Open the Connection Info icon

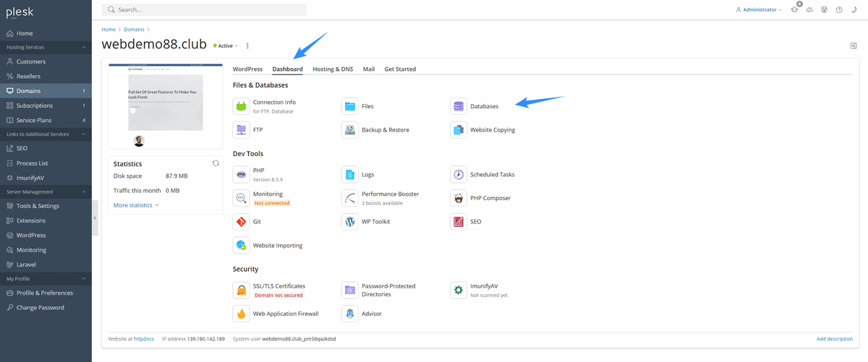point(241,106)
